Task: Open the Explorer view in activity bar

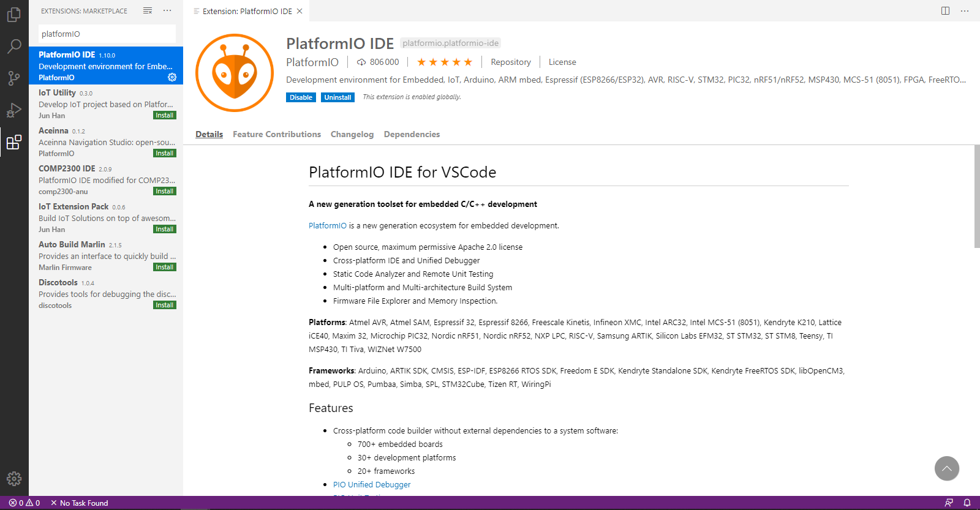Action: coord(14,14)
